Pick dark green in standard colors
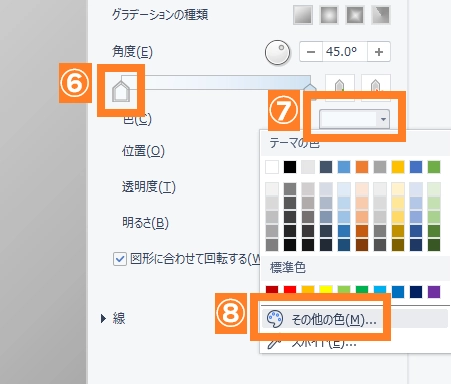This screenshot has height=384, width=451. point(362,290)
